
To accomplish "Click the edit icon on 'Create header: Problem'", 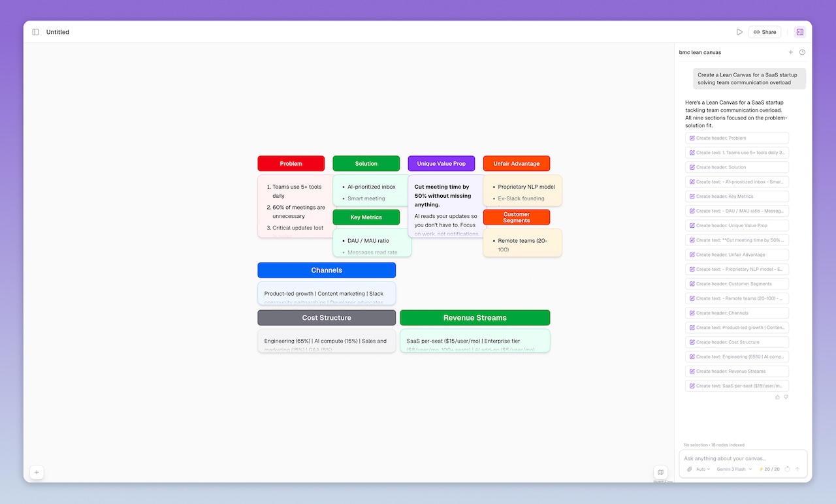I will 693,138.
